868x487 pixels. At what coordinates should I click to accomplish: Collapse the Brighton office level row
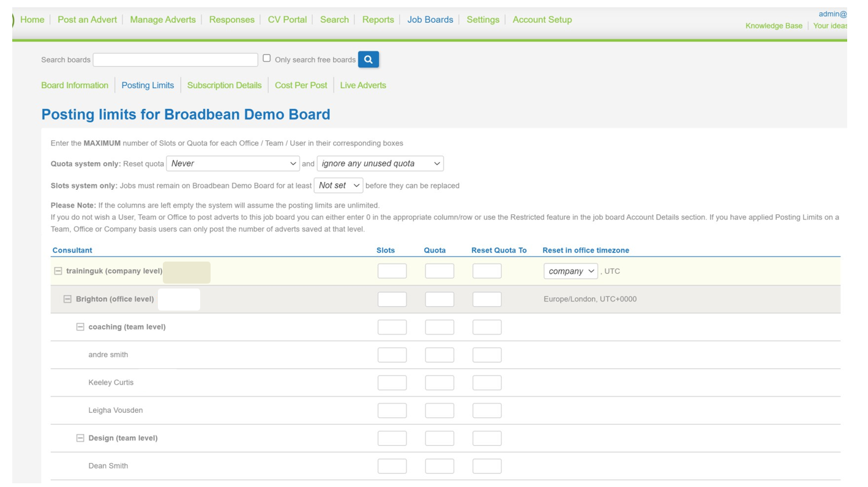[67, 298]
